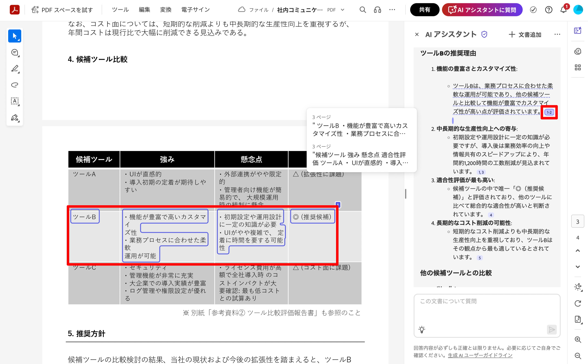
Task: Click the 1,3 citation badge
Action: [481, 172]
